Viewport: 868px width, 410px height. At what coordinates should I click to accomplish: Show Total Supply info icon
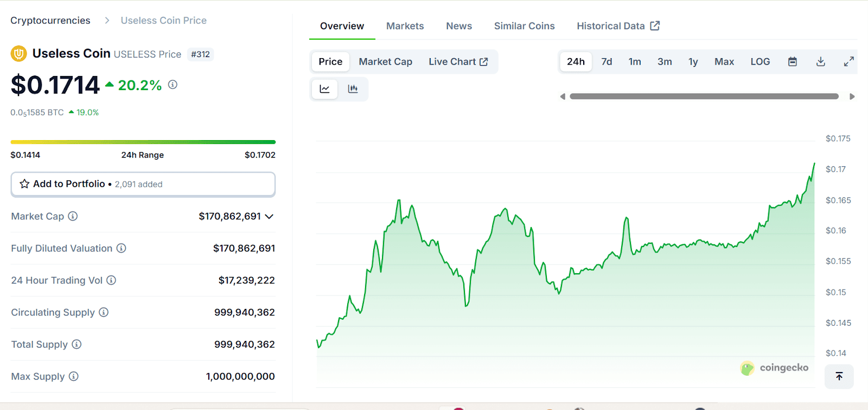pyautogui.click(x=76, y=344)
